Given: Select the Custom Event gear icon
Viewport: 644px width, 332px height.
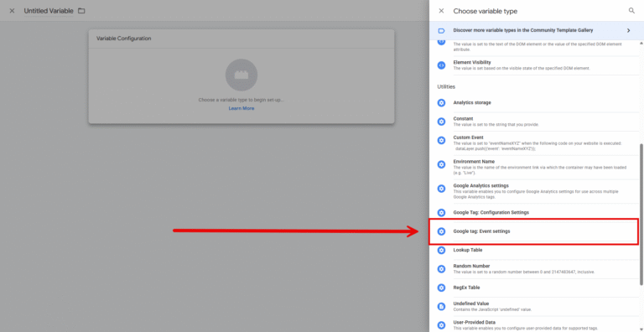Looking at the screenshot, I should (x=441, y=141).
